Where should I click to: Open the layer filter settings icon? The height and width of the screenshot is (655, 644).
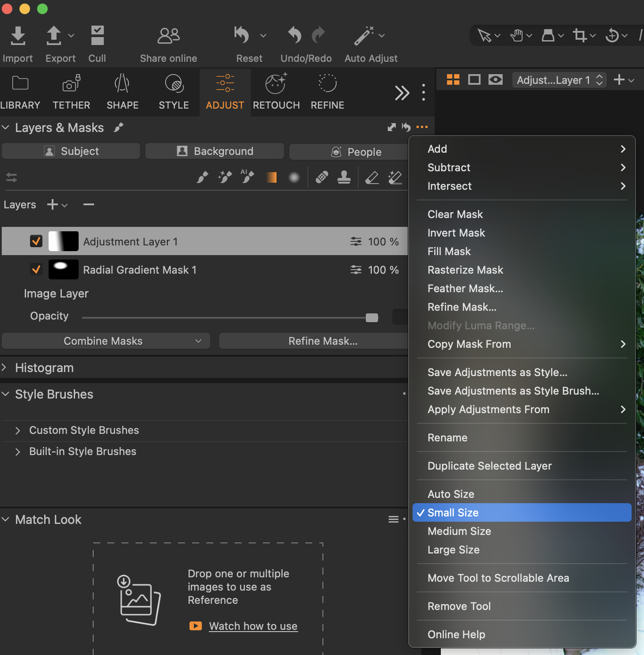tap(11, 177)
